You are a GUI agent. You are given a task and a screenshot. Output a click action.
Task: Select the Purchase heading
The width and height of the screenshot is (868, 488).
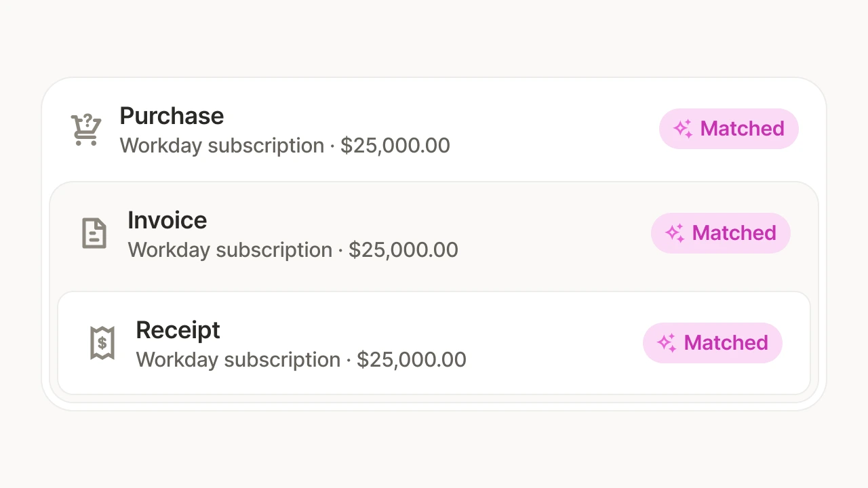pyautogui.click(x=172, y=116)
